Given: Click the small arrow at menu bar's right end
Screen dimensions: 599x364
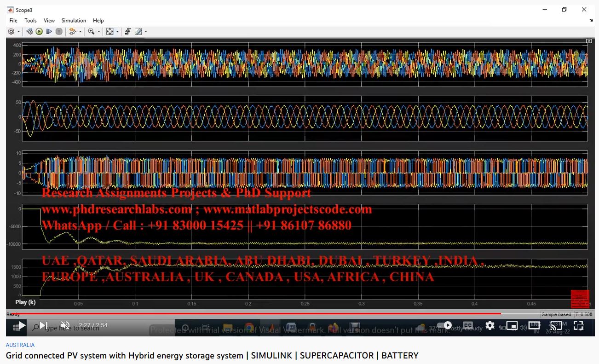Looking at the screenshot, I should point(591,21).
